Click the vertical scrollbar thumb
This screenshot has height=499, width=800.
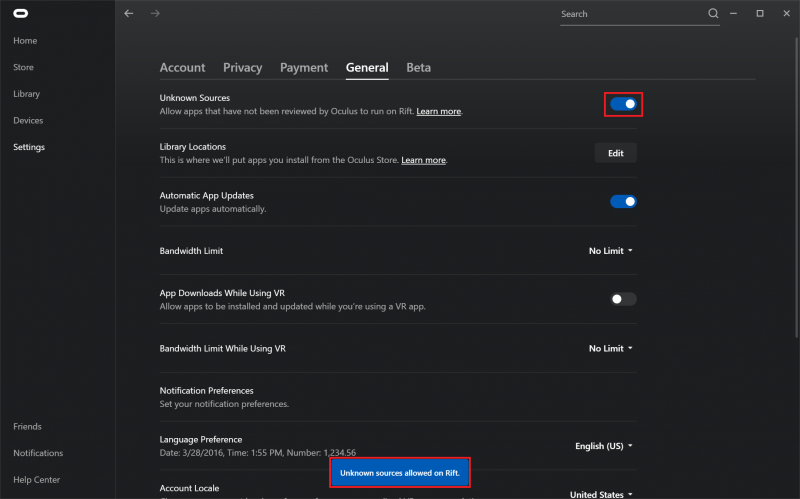pos(796,187)
